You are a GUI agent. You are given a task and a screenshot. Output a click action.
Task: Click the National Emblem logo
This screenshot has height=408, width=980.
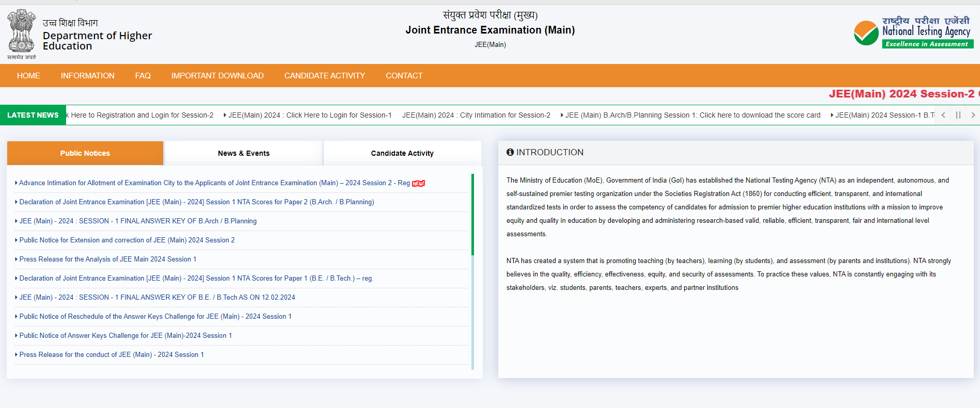(22, 34)
